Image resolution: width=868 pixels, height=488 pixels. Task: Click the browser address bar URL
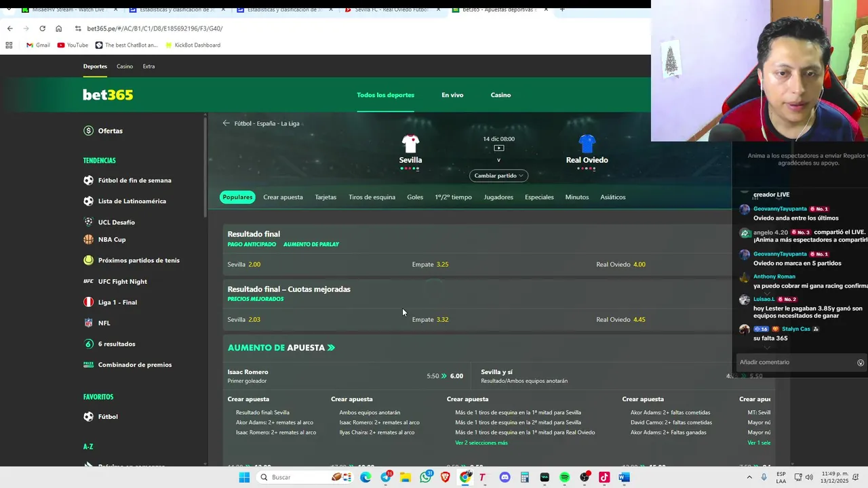coord(155,28)
